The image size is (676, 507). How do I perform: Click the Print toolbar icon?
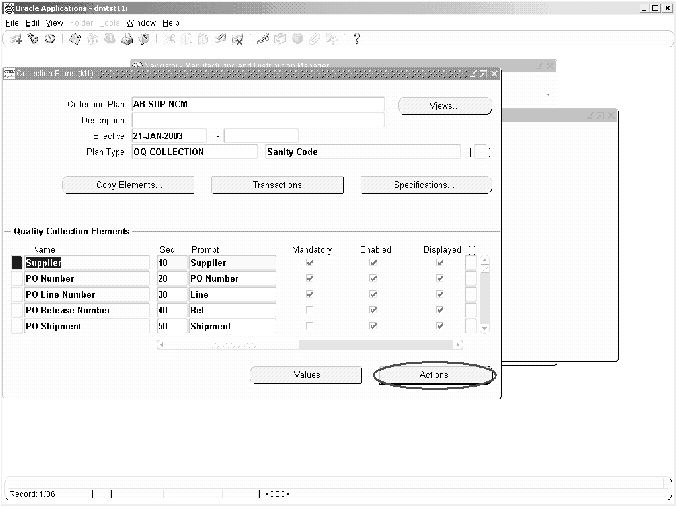click(127, 39)
